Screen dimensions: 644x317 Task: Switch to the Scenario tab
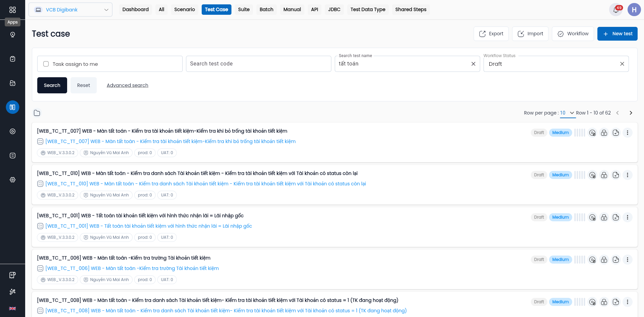click(185, 9)
